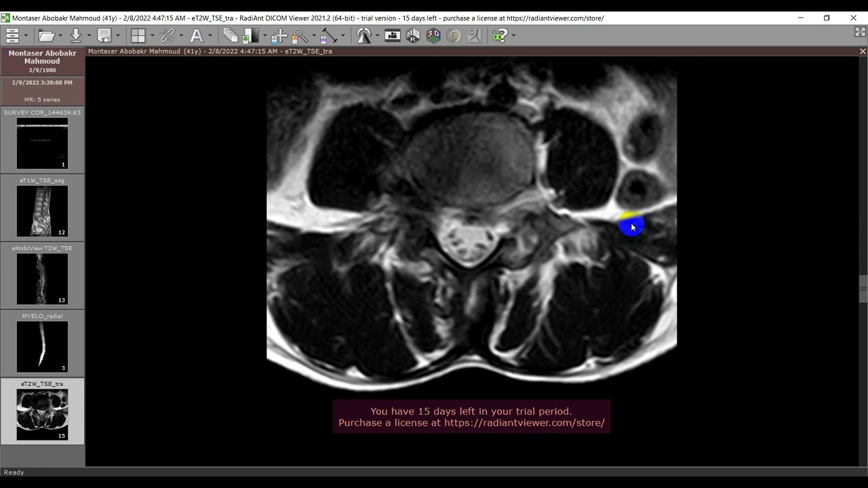Expand the measurement tools dropdown arrow
Image resolution: width=868 pixels, height=488 pixels.
343,35
